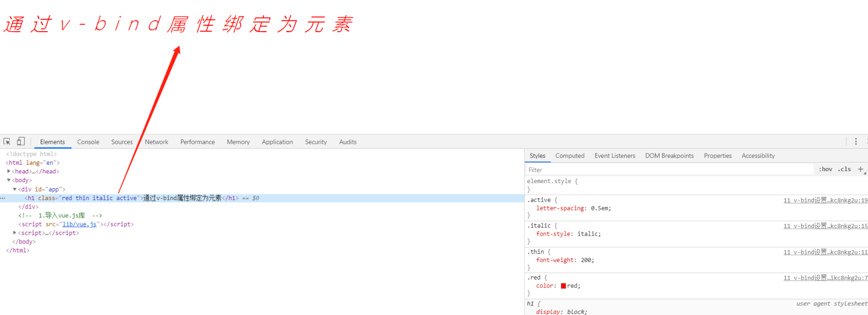The height and width of the screenshot is (315, 868).
Task: Select the closing </div> line
Action: pyautogui.click(x=28, y=207)
